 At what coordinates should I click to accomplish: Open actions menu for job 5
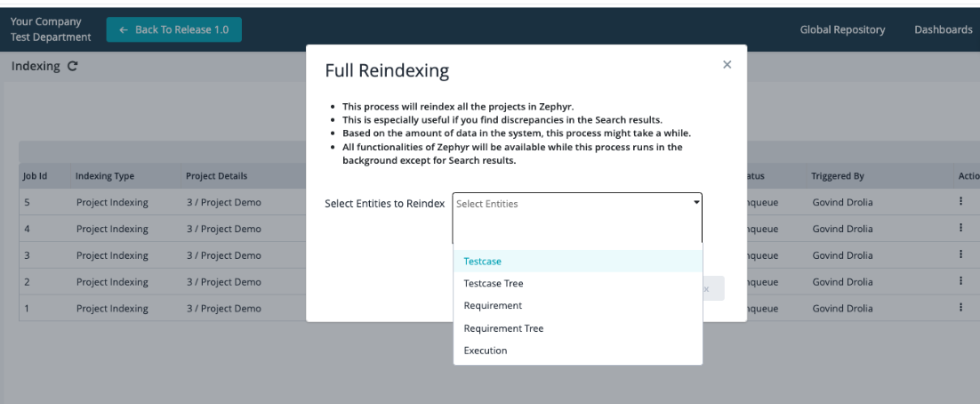[961, 202]
